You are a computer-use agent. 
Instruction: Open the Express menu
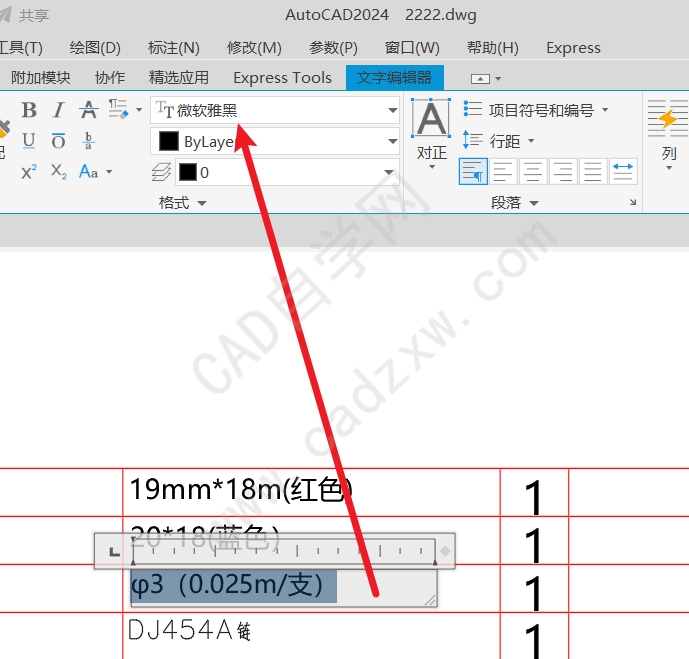(x=573, y=47)
